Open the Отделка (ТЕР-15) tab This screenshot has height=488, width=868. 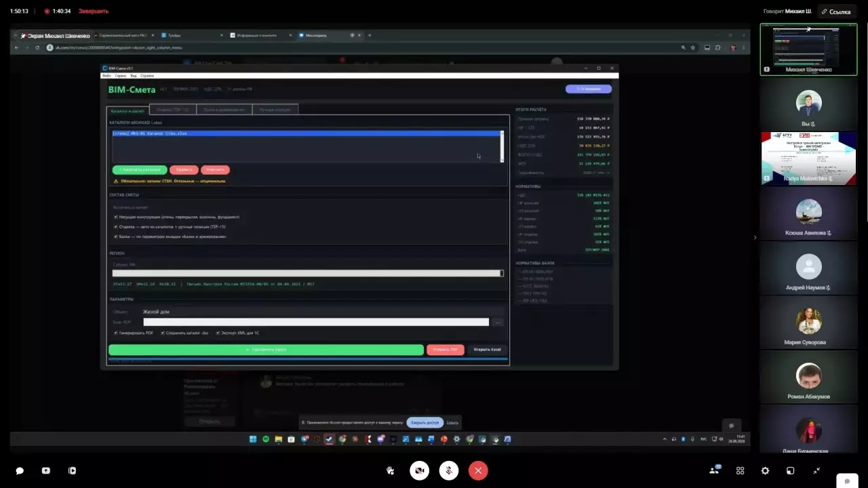(x=173, y=110)
